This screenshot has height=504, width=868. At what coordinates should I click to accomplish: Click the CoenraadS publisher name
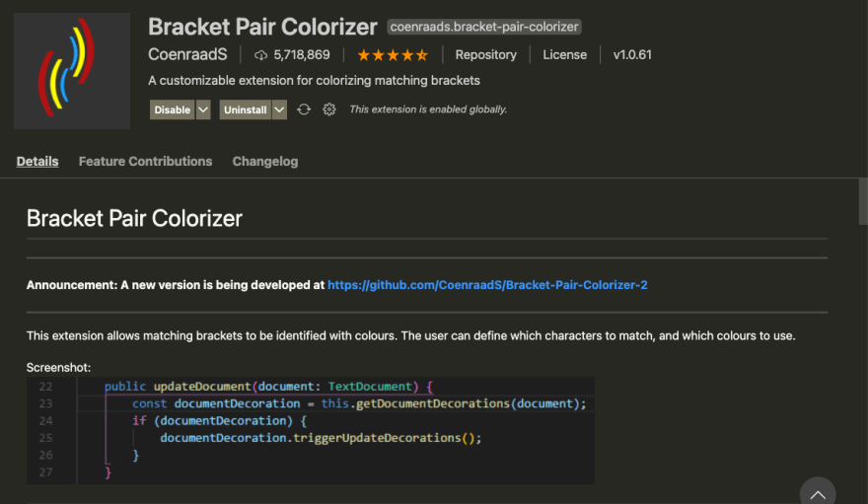(187, 54)
